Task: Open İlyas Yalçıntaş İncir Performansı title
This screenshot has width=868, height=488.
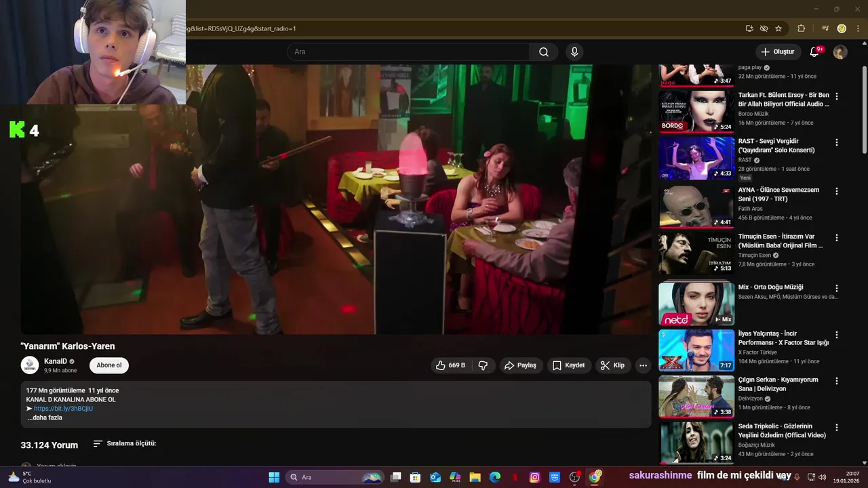Action: (783, 338)
